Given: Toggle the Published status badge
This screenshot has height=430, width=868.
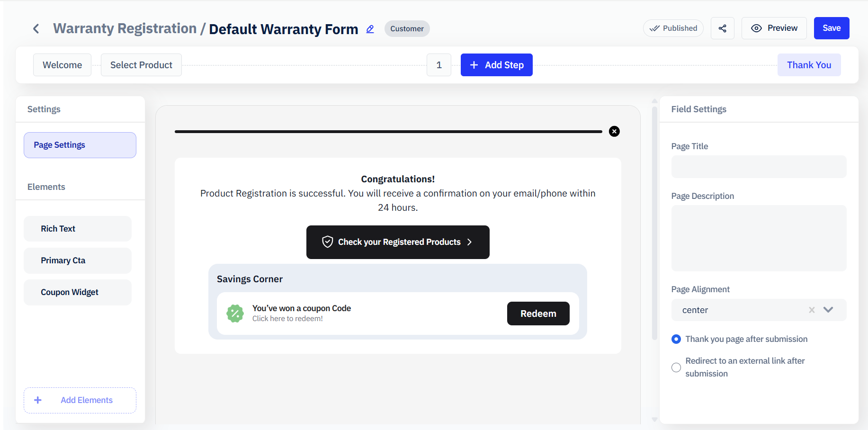Looking at the screenshot, I should tap(673, 28).
